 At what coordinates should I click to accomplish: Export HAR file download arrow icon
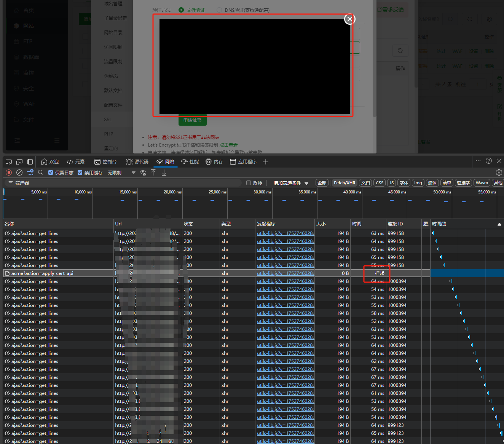tap(164, 172)
